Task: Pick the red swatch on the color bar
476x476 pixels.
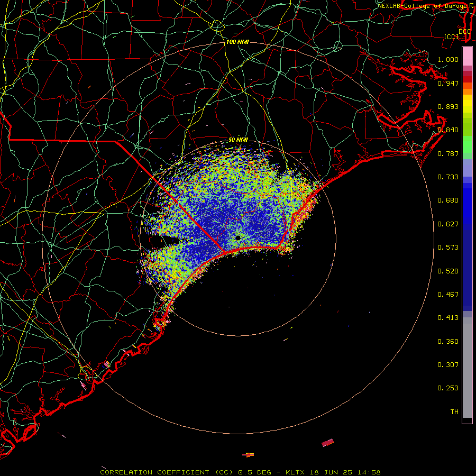Action: click(467, 79)
